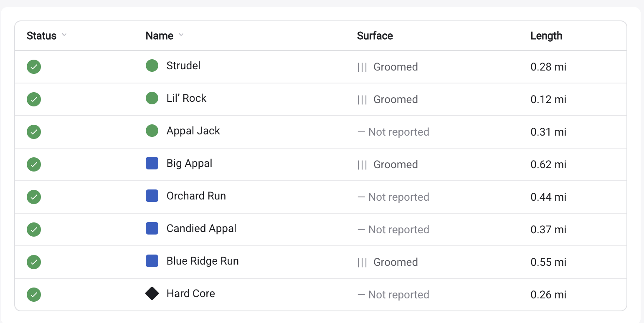Image resolution: width=644 pixels, height=323 pixels.
Task: Open the Candied Appal trail name
Action: pyautogui.click(x=201, y=229)
